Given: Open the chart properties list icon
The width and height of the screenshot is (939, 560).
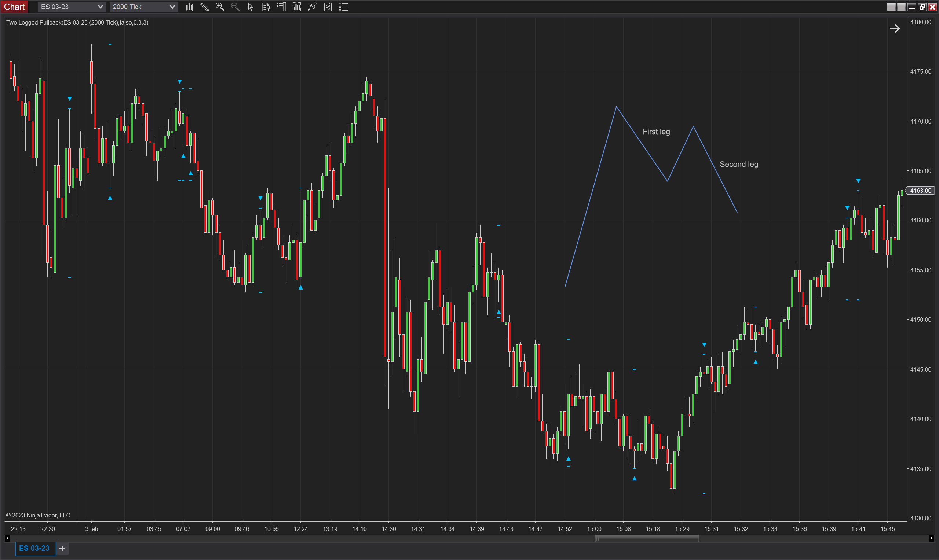Looking at the screenshot, I should click(x=343, y=7).
